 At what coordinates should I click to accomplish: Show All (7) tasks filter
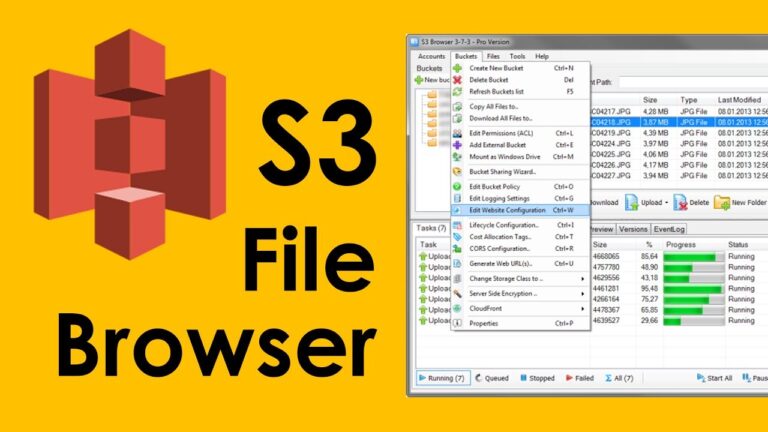tap(619, 378)
